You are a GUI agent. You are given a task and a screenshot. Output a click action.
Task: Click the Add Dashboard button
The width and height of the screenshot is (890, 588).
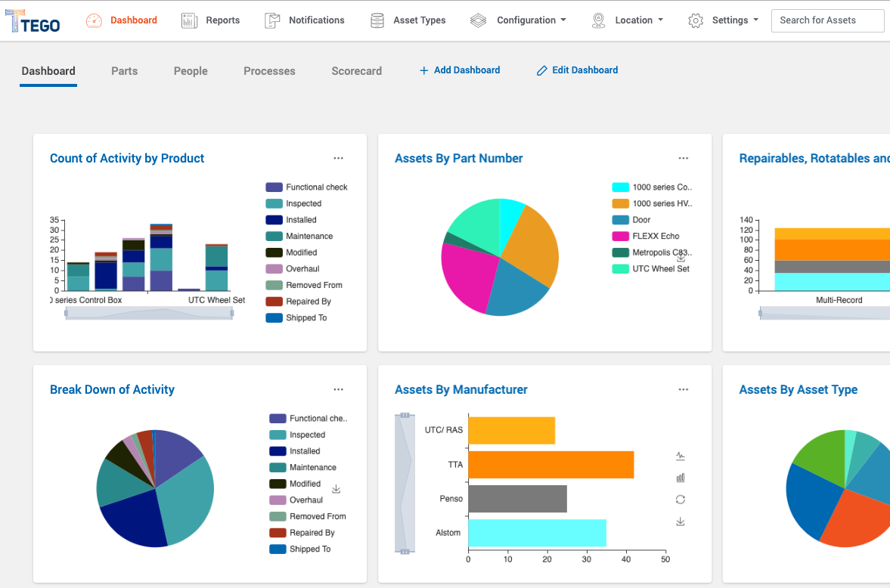pyautogui.click(x=460, y=70)
